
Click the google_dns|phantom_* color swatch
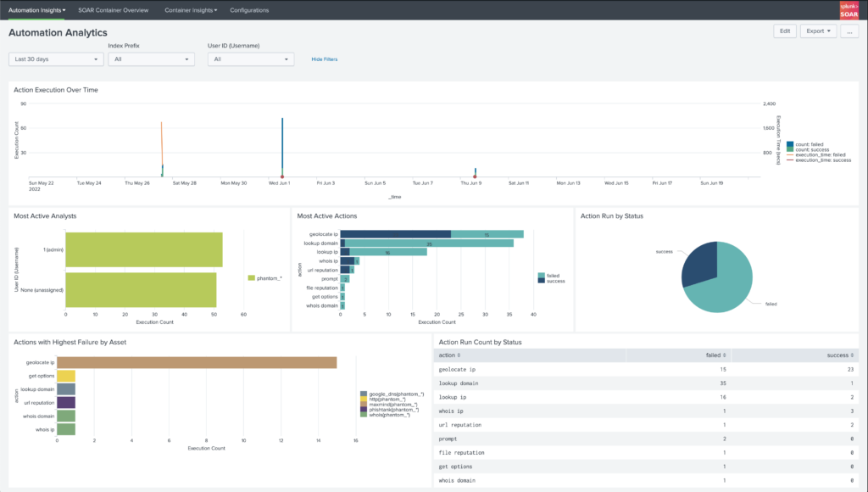pyautogui.click(x=362, y=393)
